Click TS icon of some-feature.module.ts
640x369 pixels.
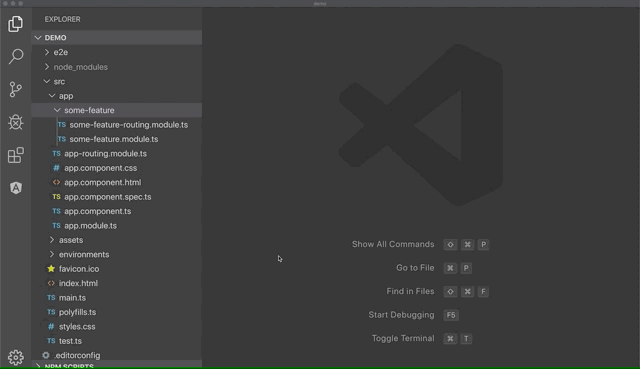coord(62,139)
